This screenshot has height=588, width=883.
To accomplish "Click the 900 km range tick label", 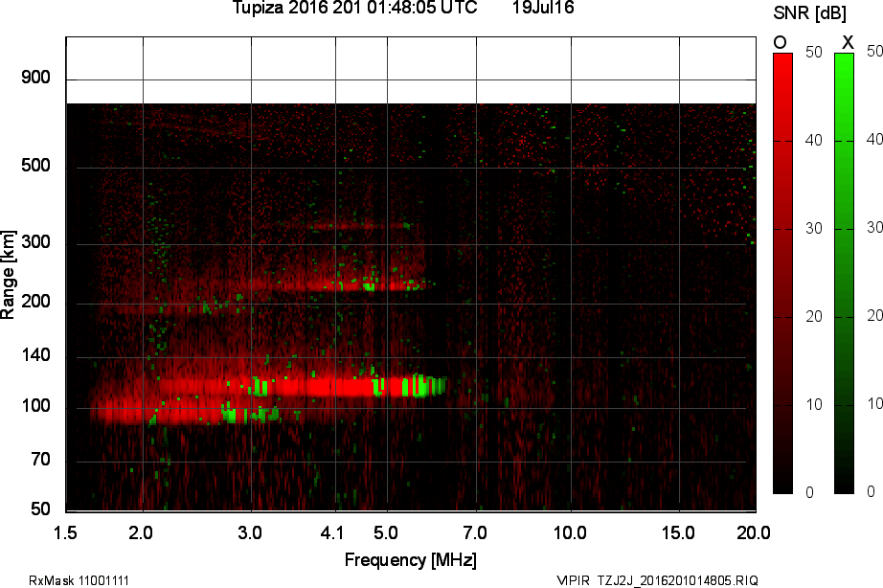I will (35, 79).
